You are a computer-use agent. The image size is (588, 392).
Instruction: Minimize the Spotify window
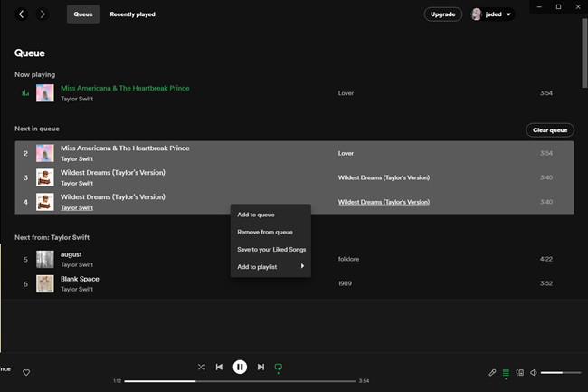[x=539, y=6]
